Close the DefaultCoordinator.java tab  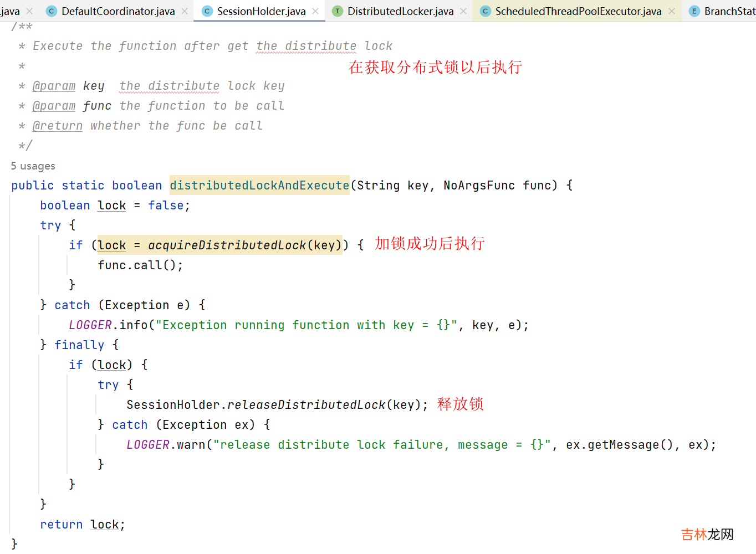tap(185, 11)
